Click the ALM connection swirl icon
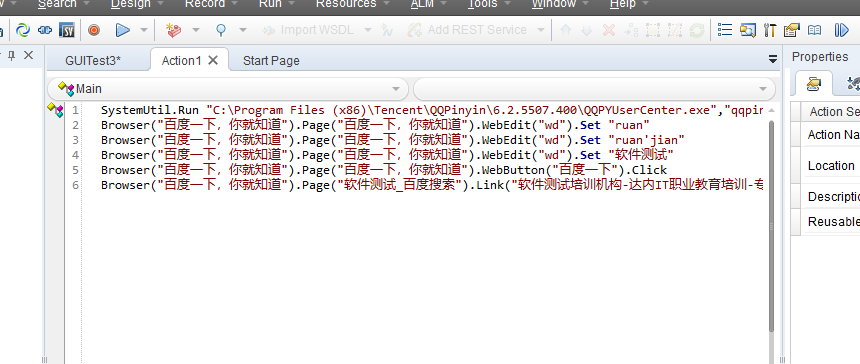This screenshot has width=860, height=364. (23, 30)
